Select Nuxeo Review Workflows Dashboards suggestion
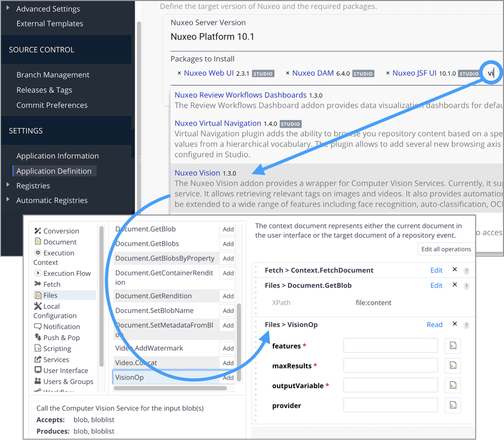This screenshot has width=504, height=440. click(x=337, y=100)
